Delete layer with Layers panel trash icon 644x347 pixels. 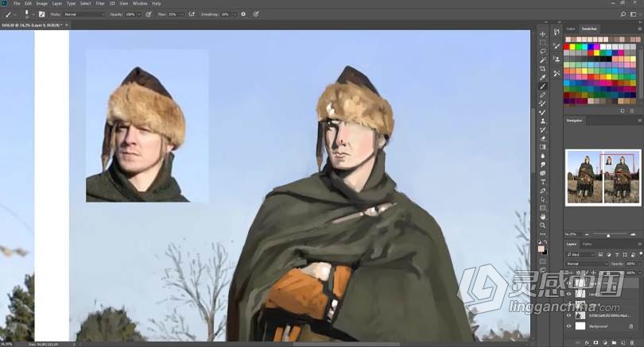coord(632,342)
